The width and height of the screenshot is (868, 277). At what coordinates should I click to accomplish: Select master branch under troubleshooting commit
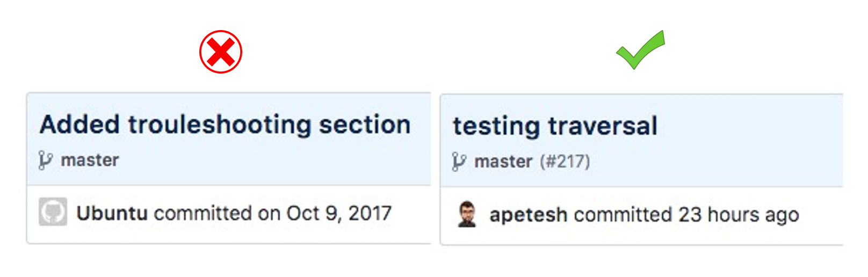[90, 160]
